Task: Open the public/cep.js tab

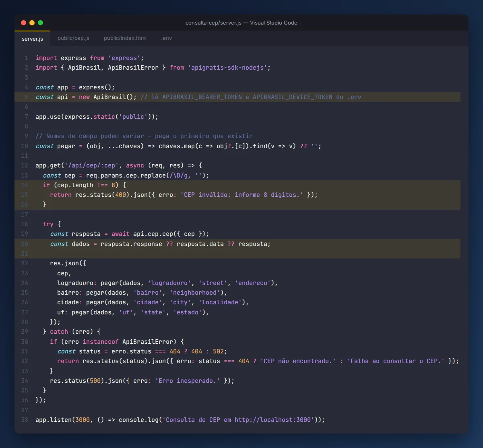Action: tap(73, 38)
